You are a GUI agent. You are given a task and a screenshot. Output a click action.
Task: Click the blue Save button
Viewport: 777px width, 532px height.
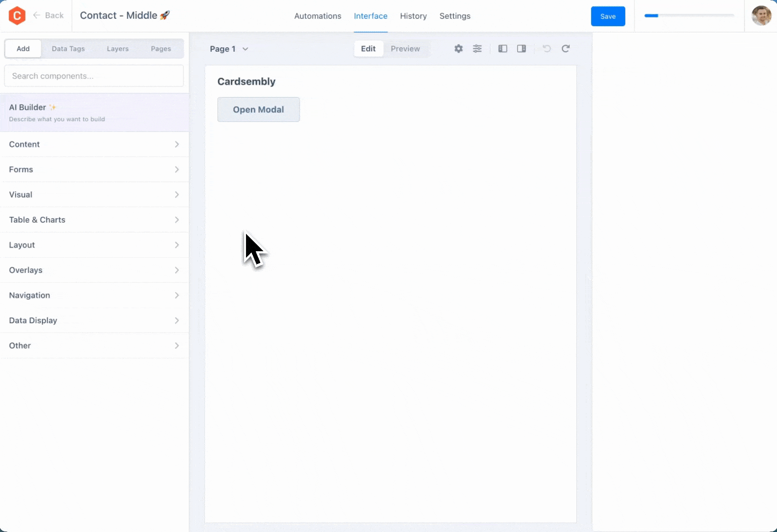click(608, 16)
